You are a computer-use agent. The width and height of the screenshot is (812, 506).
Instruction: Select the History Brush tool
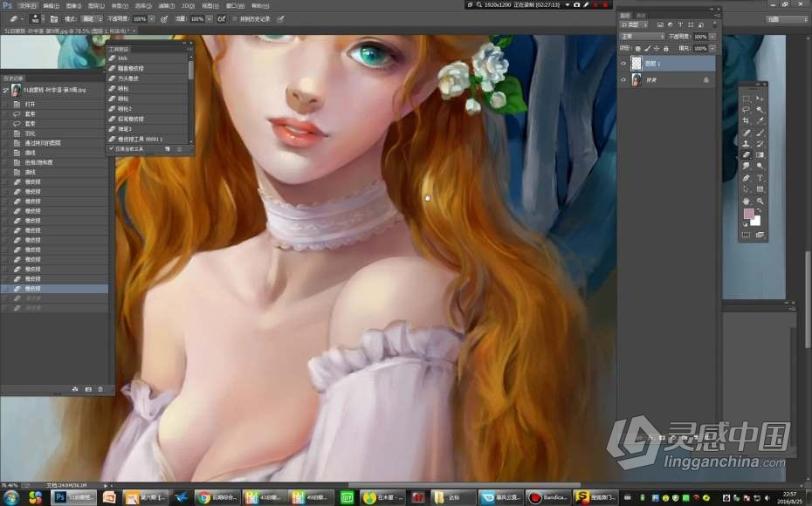coord(760,144)
